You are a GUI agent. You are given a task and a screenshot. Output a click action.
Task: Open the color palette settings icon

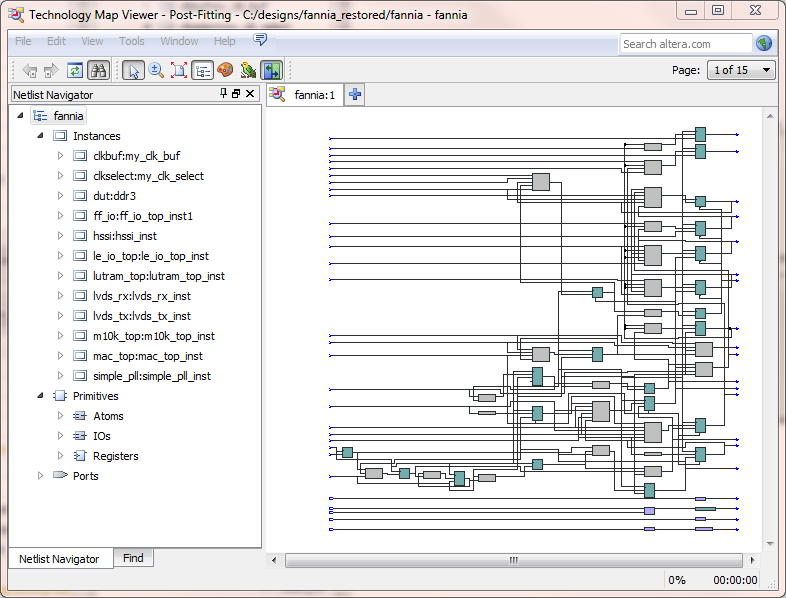coord(225,71)
